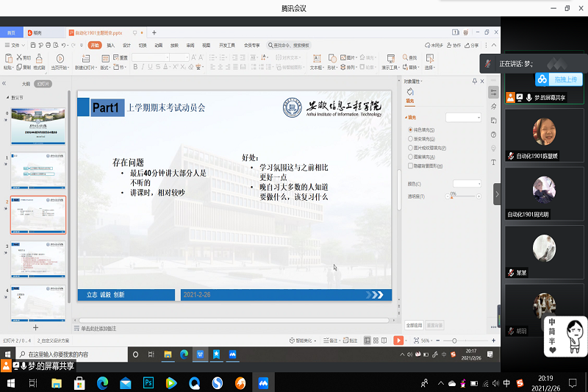Click the Paste icon in WPS ribbon
588x392 pixels.
[x=8, y=58]
